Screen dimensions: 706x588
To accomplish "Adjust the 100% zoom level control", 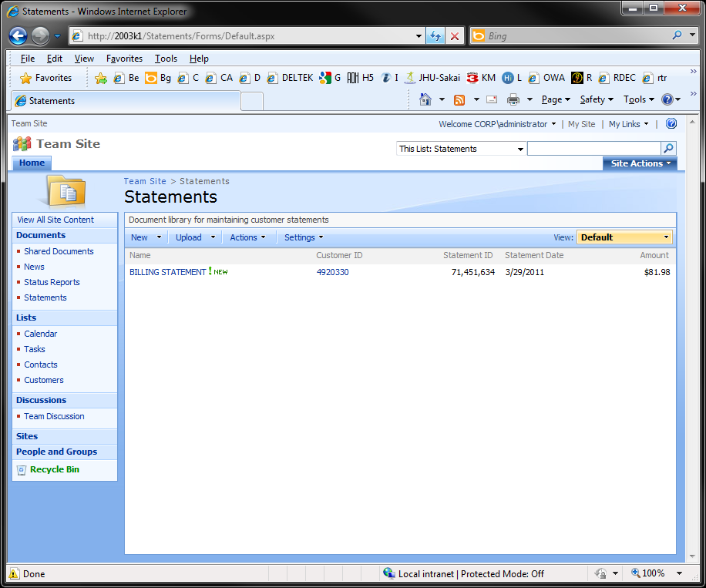I will click(x=654, y=573).
